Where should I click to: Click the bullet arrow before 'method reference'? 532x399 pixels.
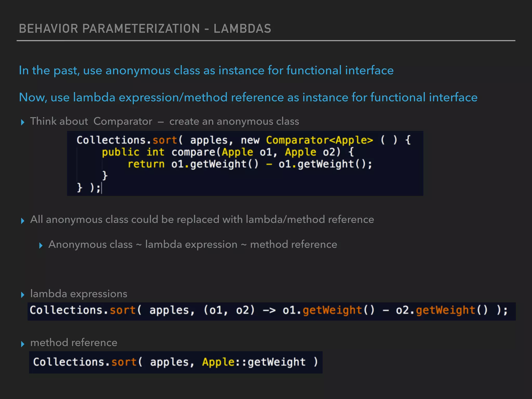23,344
